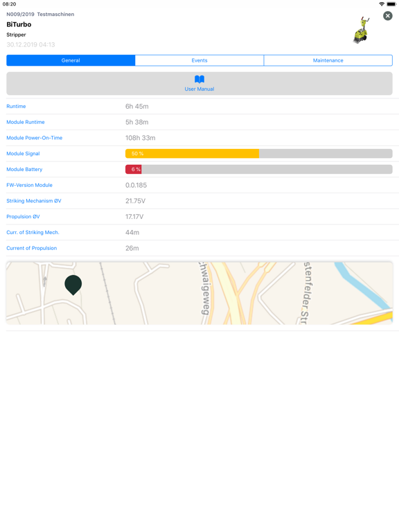399x532 pixels.
Task: Tap the 08:20 clock in status bar
Action: (9, 4)
